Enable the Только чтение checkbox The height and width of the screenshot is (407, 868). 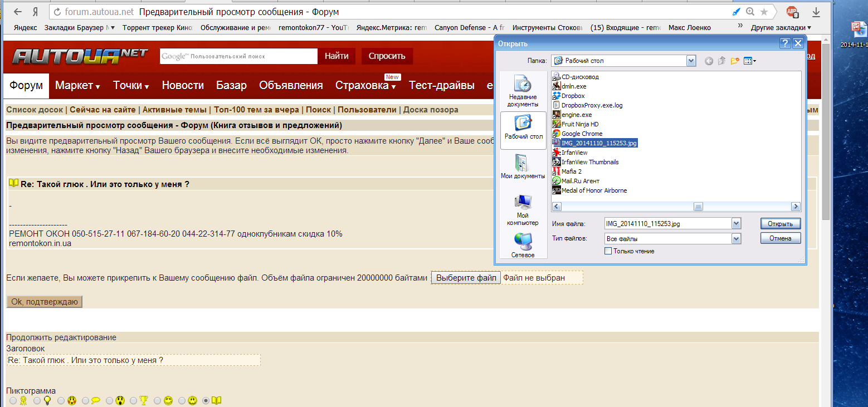pyautogui.click(x=608, y=251)
